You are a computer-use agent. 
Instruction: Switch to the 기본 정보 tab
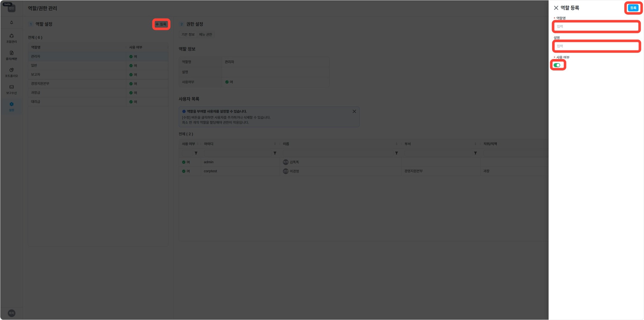pos(188,35)
